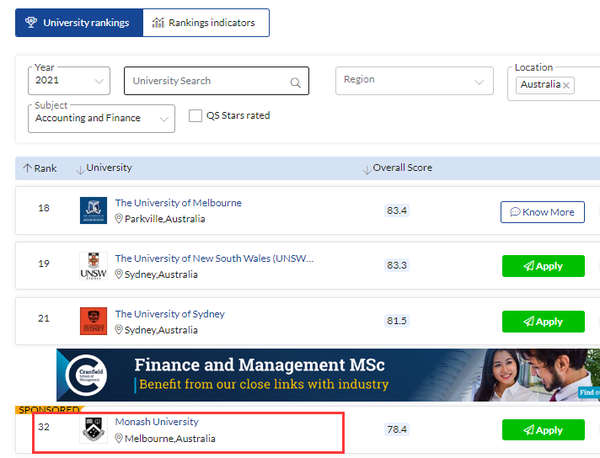
Task: Select the 81.5 overall score value
Action: point(397,321)
